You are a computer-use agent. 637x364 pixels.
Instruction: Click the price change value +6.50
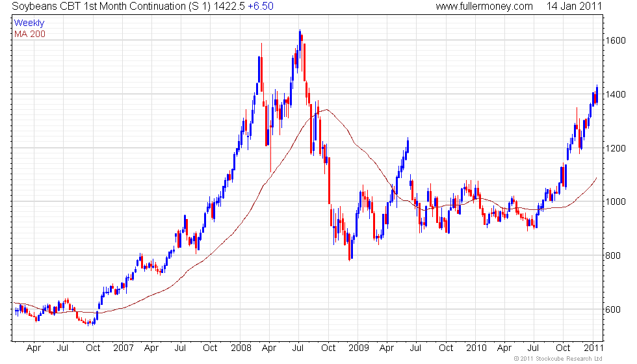click(x=261, y=6)
